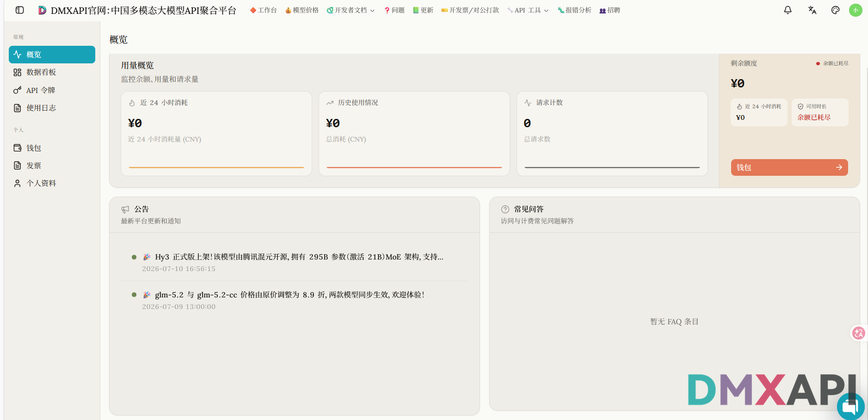Click the key icon for API 令牌
868x420 pixels.
coord(18,90)
